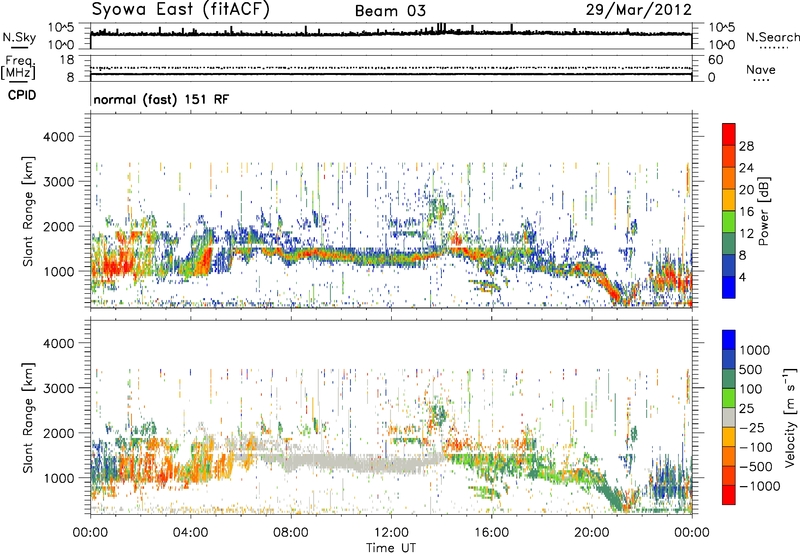Image resolution: width=800 pixels, height=554 pixels.
Task: Click the 'Beam 03' header label
Action: [390, 11]
